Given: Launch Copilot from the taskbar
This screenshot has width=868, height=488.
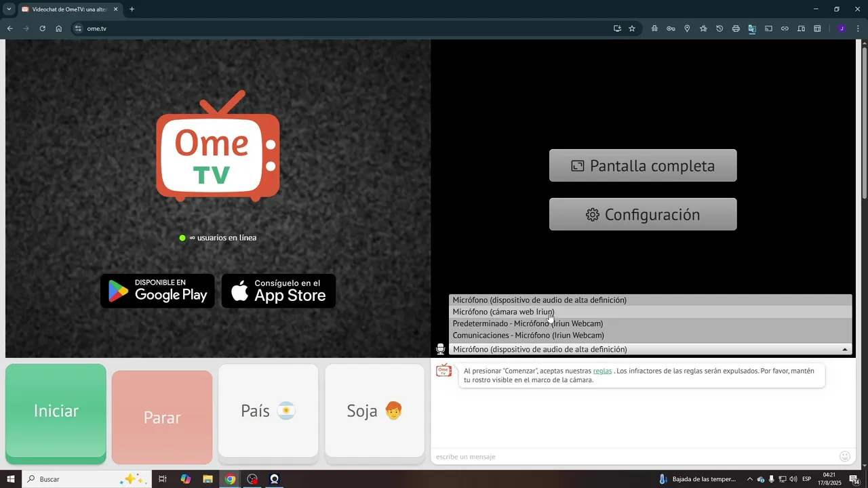Looking at the screenshot, I should (x=186, y=479).
